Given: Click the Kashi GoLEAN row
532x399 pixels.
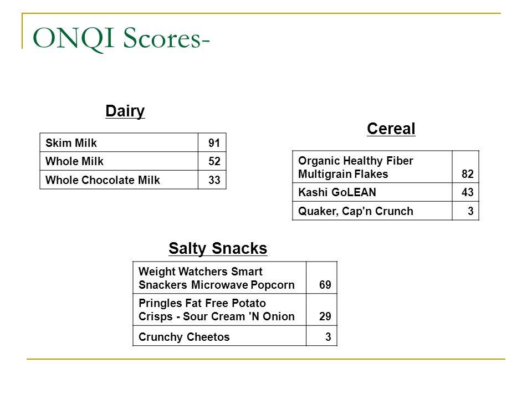Looking at the screenshot, I should 386,192.
